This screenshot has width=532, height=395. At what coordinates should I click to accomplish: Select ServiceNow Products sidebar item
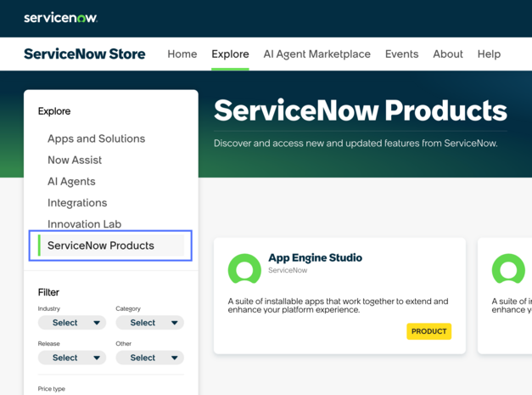[110, 245]
